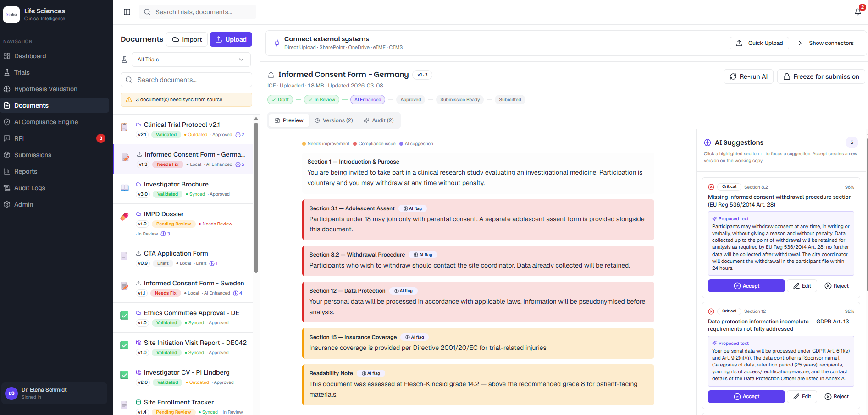Click the IMPD Dossier pill icon

(x=124, y=216)
